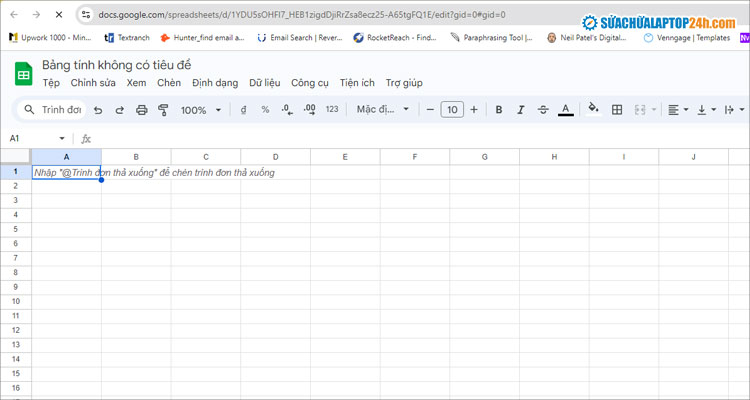Click the site info icon in address bar
The width and height of the screenshot is (750, 400).
click(x=86, y=15)
